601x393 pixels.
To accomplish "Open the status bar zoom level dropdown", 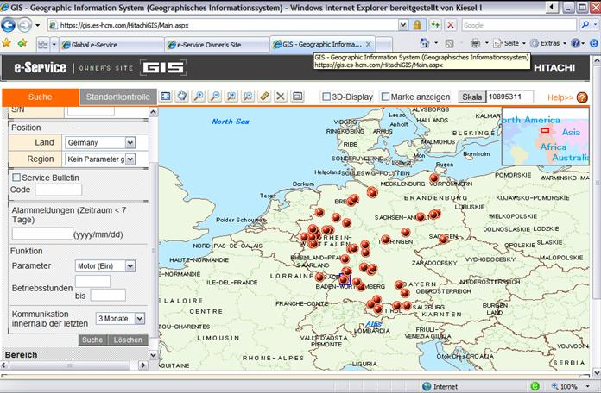I will [x=588, y=386].
